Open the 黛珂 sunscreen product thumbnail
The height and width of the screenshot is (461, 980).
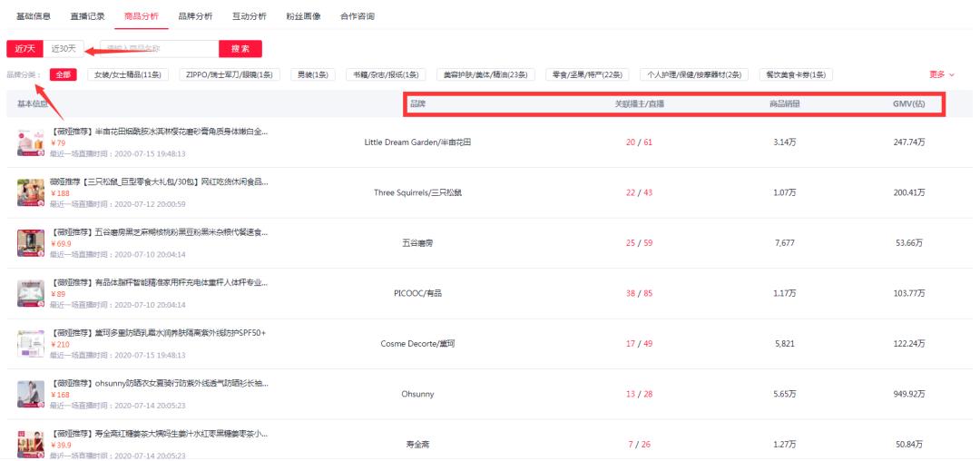[x=31, y=344]
